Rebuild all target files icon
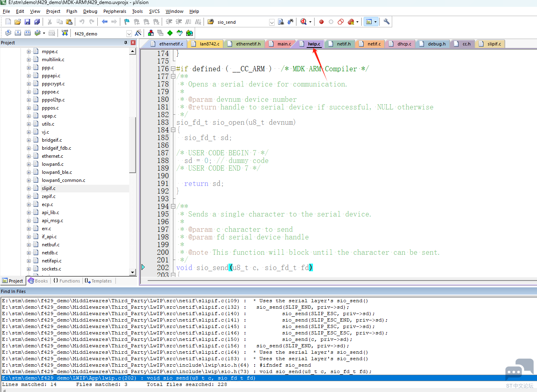Screen dimensions: 537x392 click(x=27, y=33)
